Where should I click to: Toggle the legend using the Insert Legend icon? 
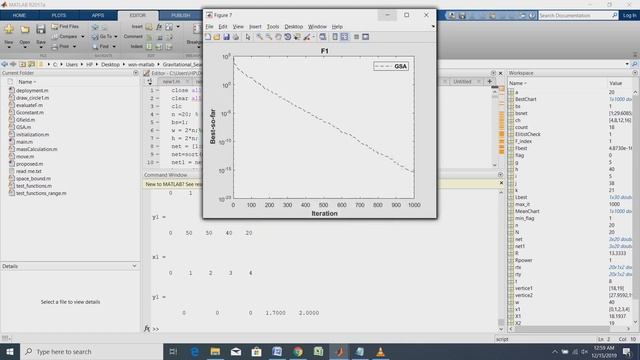click(344, 37)
